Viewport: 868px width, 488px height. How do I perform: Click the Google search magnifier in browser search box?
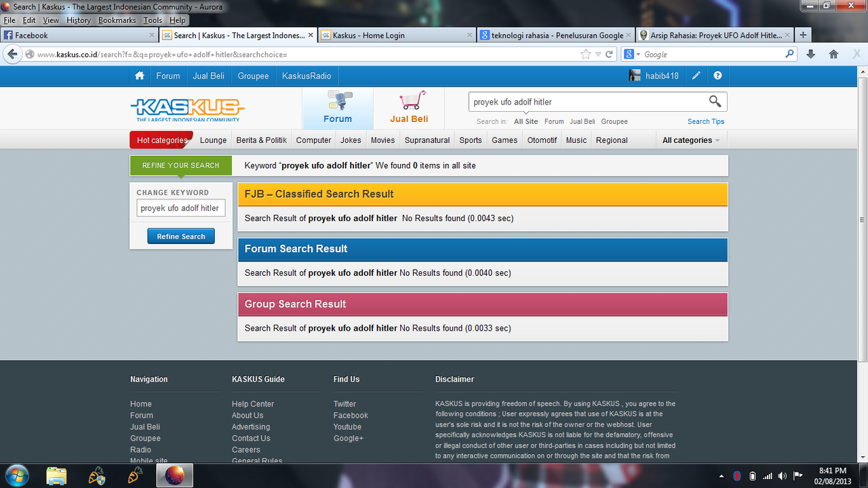(x=789, y=54)
